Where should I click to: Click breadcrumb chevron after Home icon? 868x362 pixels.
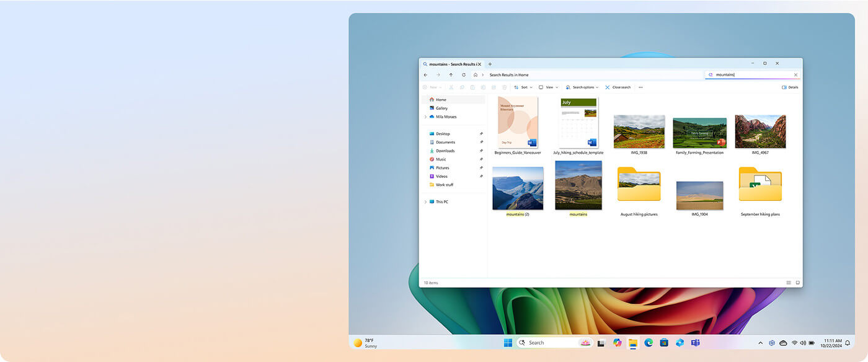point(483,75)
